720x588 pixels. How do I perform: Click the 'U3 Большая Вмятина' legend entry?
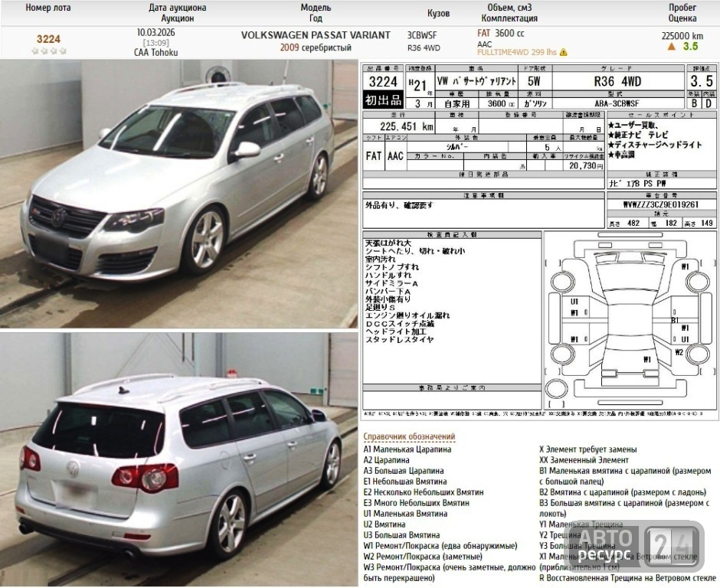[402, 534]
